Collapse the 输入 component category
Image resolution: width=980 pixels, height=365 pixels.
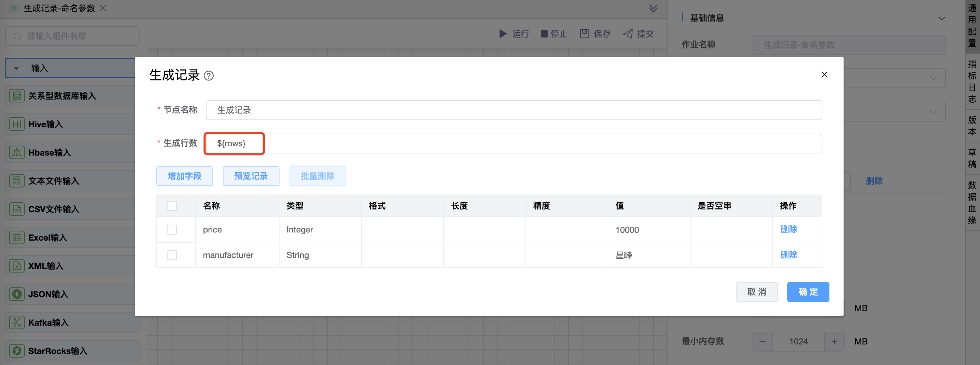(16, 68)
